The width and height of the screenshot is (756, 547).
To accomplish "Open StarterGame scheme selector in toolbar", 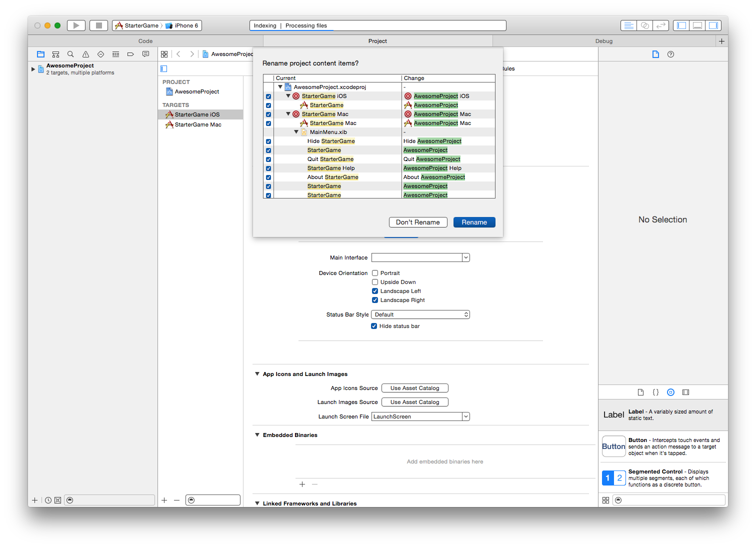I will (x=136, y=25).
